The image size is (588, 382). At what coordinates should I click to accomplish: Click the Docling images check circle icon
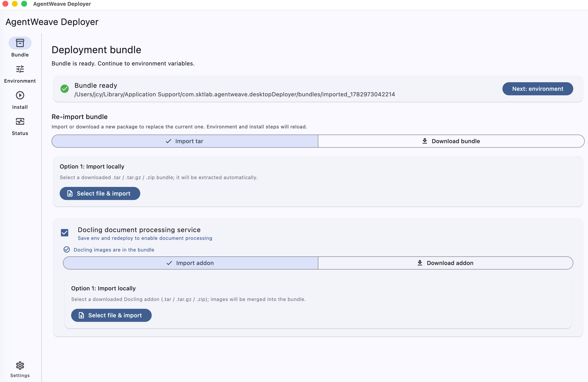pos(67,250)
